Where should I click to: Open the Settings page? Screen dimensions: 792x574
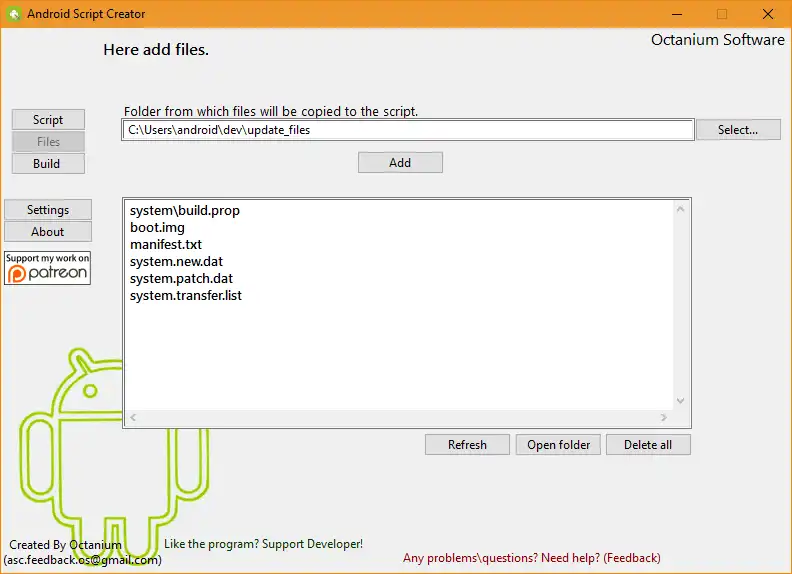(48, 210)
